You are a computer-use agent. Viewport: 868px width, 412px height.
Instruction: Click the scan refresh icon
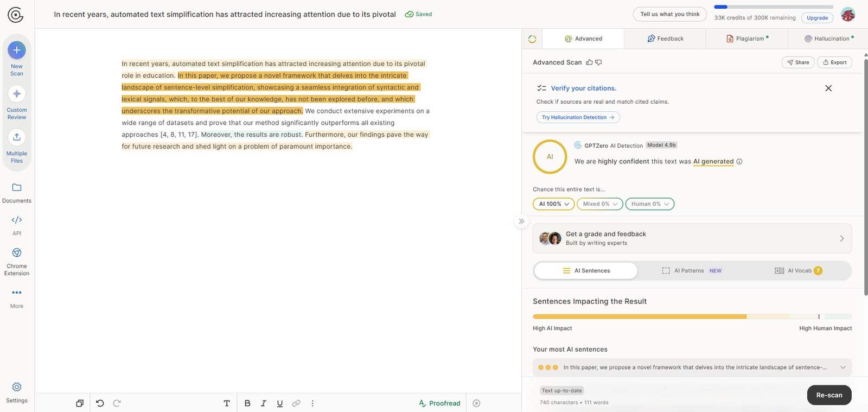tap(532, 39)
